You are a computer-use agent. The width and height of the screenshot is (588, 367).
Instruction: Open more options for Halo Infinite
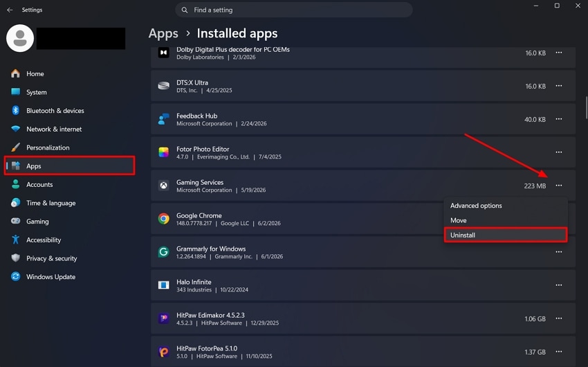pyautogui.click(x=559, y=285)
